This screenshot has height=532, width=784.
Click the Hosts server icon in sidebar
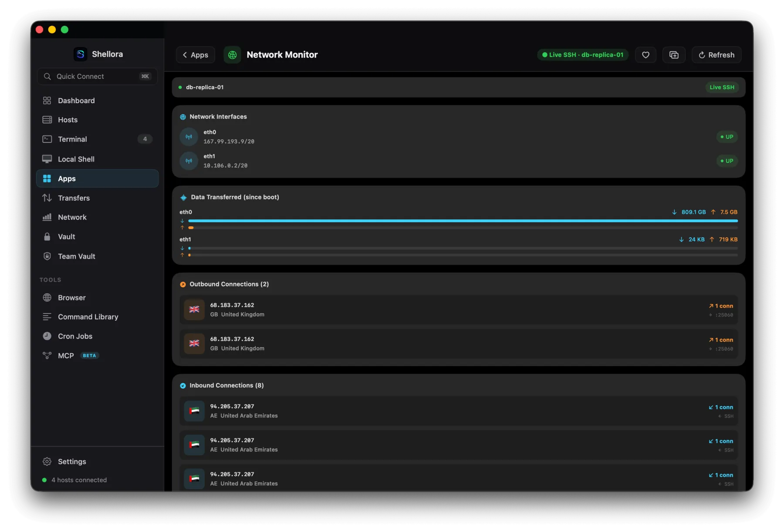click(x=47, y=120)
